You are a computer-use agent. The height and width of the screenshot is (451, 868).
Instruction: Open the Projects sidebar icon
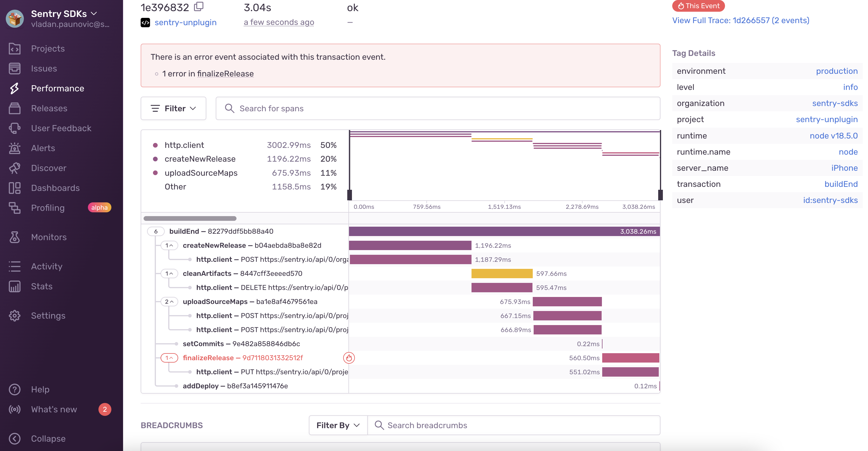point(14,49)
